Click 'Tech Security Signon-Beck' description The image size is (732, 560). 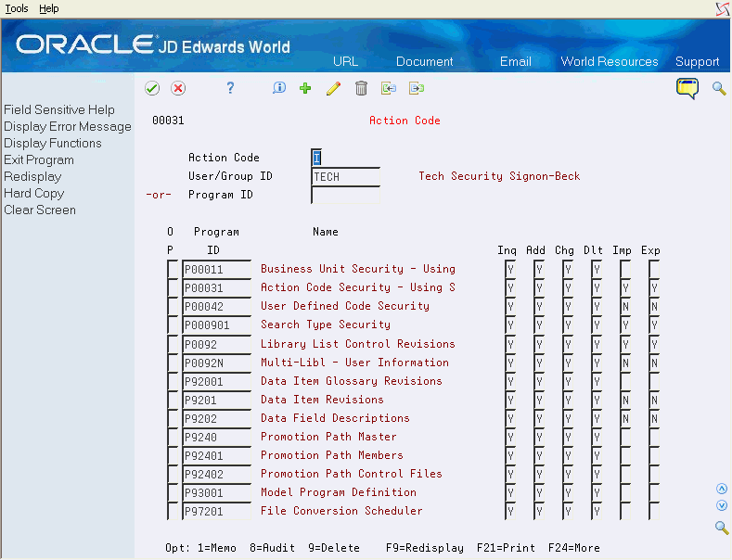pyautogui.click(x=499, y=176)
